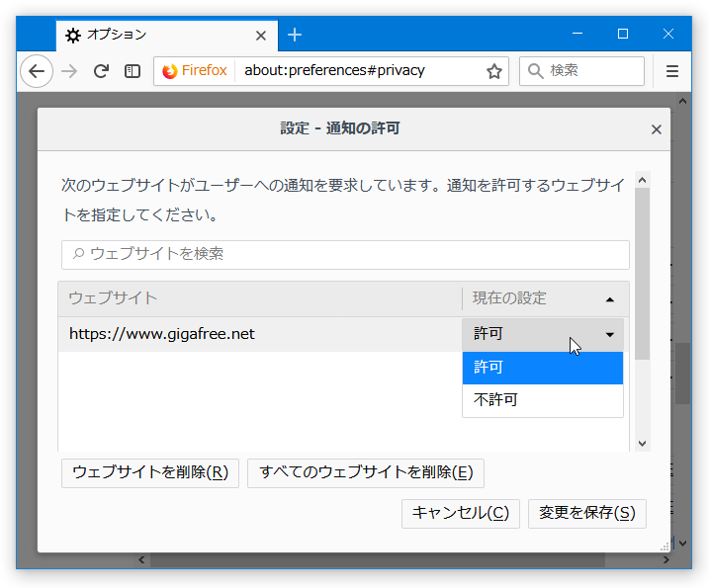Click ウェブサイトを削除(R) button

(x=150, y=473)
